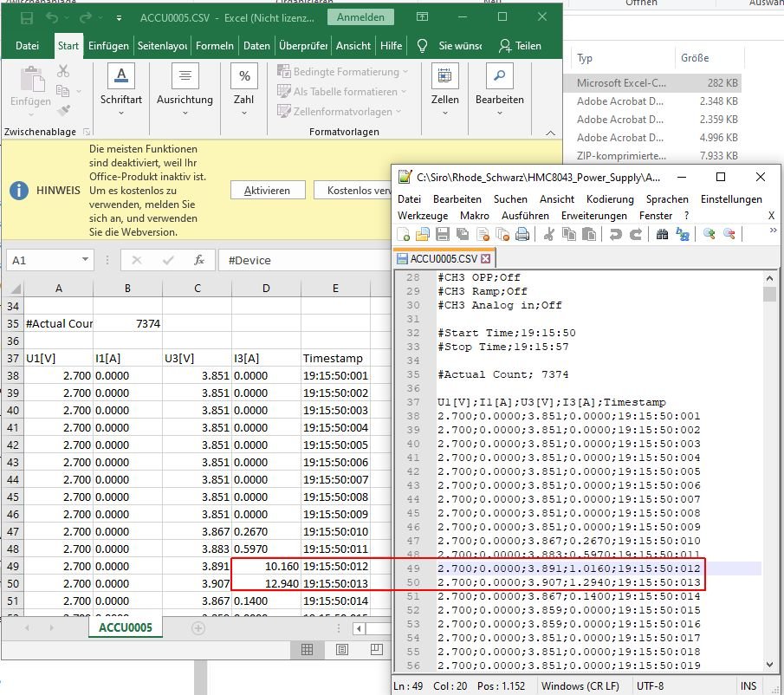Click Excel Undo arrow in title bar
Image resolution: width=784 pixels, height=695 pixels.
tap(52, 18)
